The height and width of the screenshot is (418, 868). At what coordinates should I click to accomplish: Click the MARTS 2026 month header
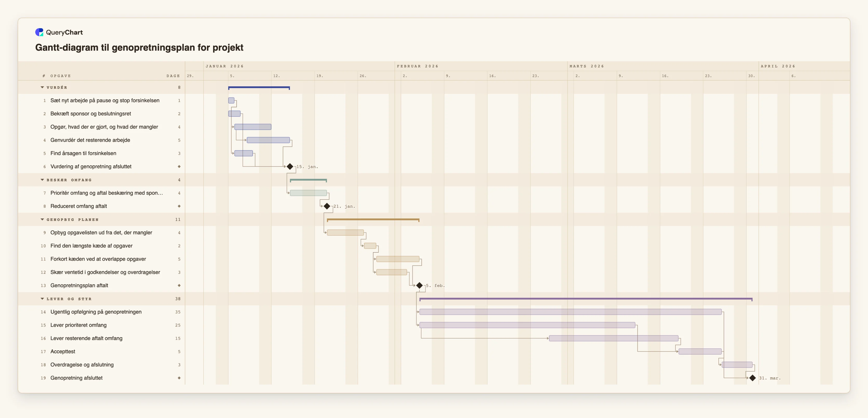tap(587, 66)
